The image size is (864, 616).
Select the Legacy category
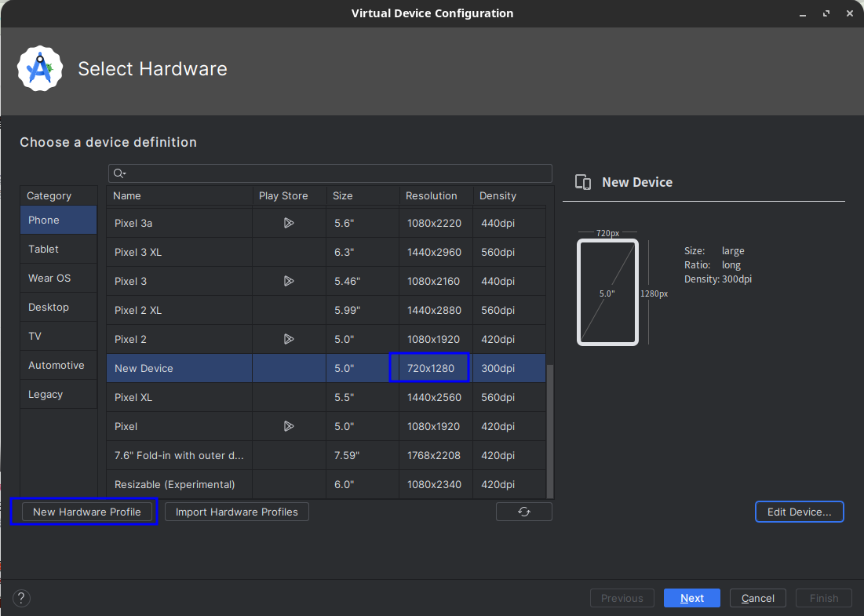click(46, 394)
